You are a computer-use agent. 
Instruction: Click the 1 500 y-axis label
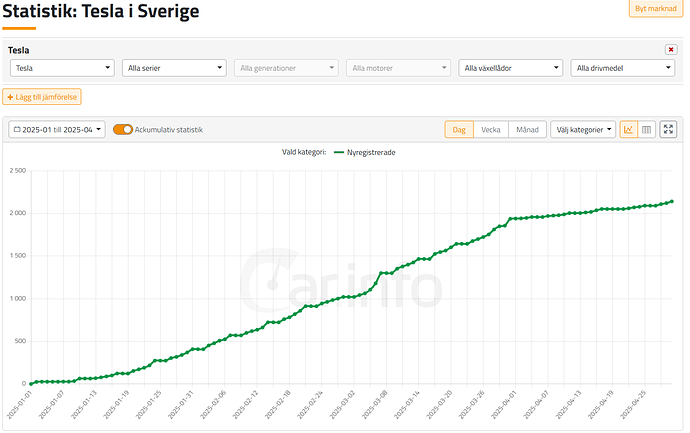(x=18, y=256)
